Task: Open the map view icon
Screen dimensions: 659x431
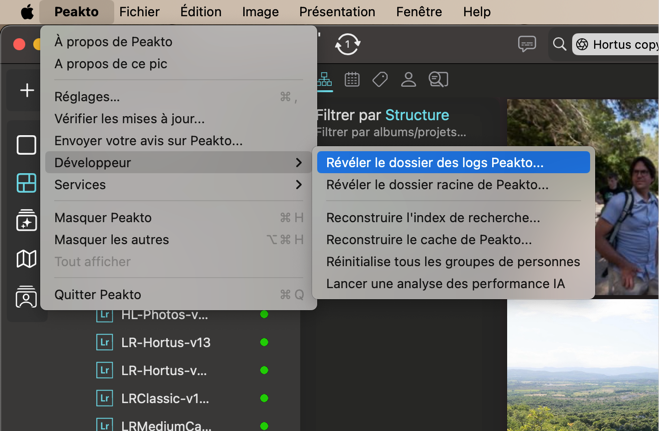Action: coord(26,259)
